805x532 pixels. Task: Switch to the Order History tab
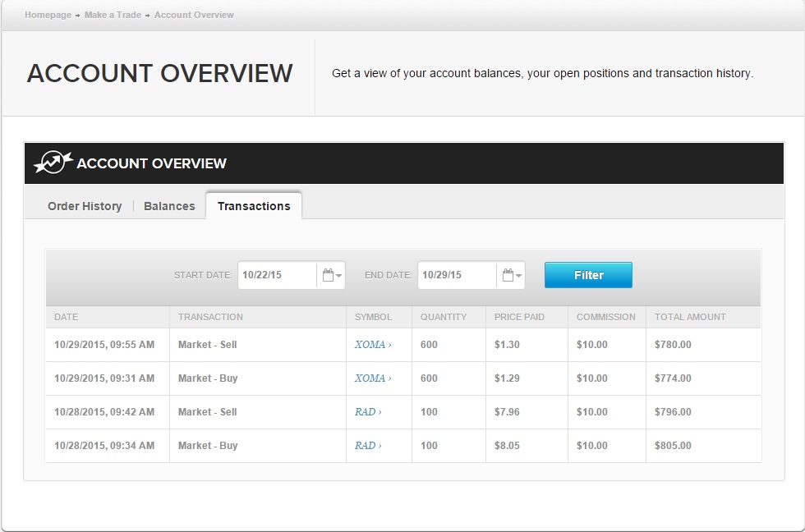coord(85,206)
